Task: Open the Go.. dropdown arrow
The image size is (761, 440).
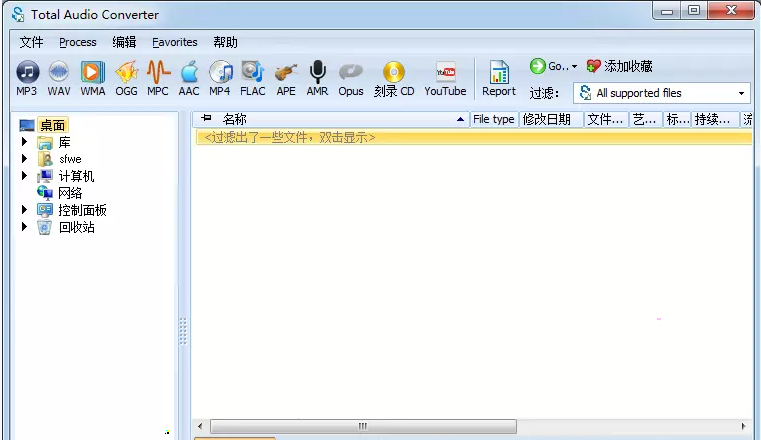Action: pos(574,66)
